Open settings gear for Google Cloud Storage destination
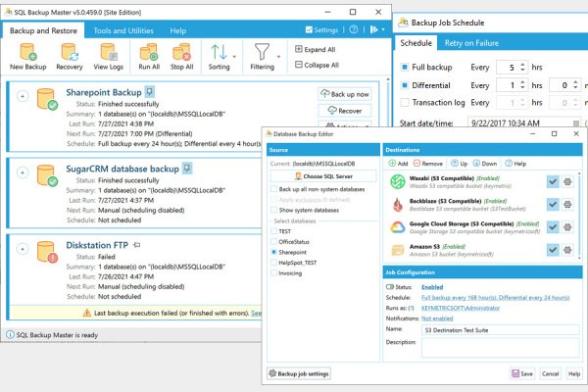Screen dimensions: 588x392 [x=567, y=227]
